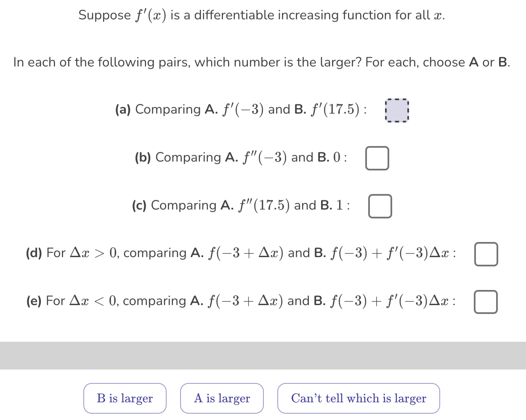
Task: Click the answer field for the Δx < 0 comparison
Action: [486, 301]
